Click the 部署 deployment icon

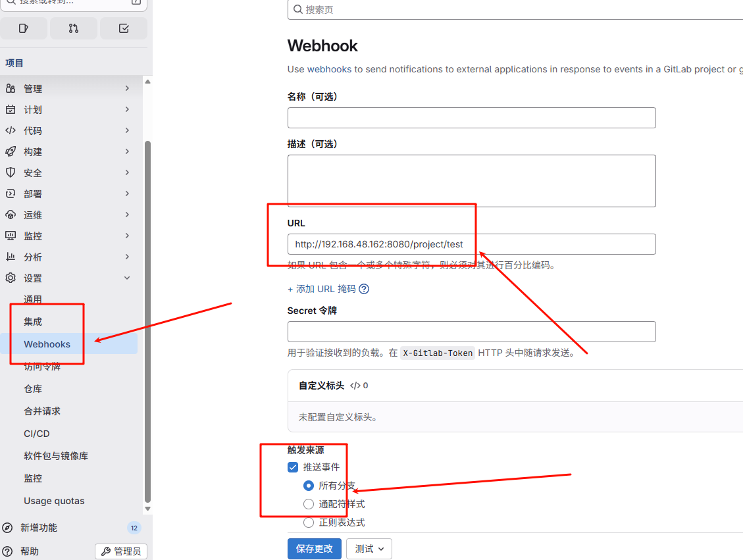pos(11,193)
